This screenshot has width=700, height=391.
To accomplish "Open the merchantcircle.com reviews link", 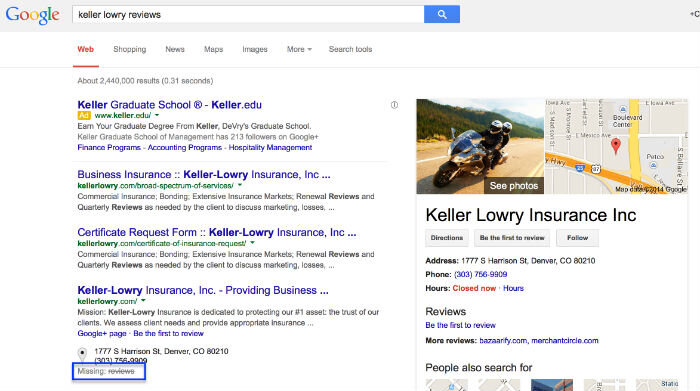I will click(x=565, y=341).
